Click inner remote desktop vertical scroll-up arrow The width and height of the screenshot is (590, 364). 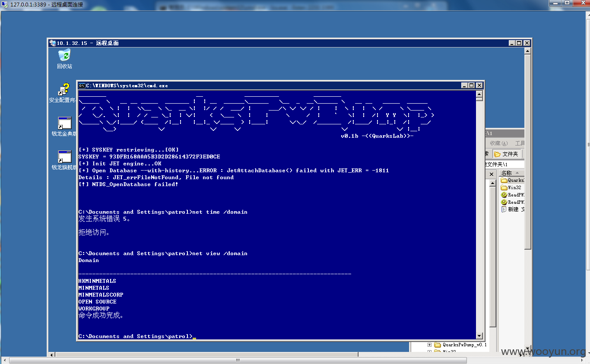pyautogui.click(x=527, y=51)
